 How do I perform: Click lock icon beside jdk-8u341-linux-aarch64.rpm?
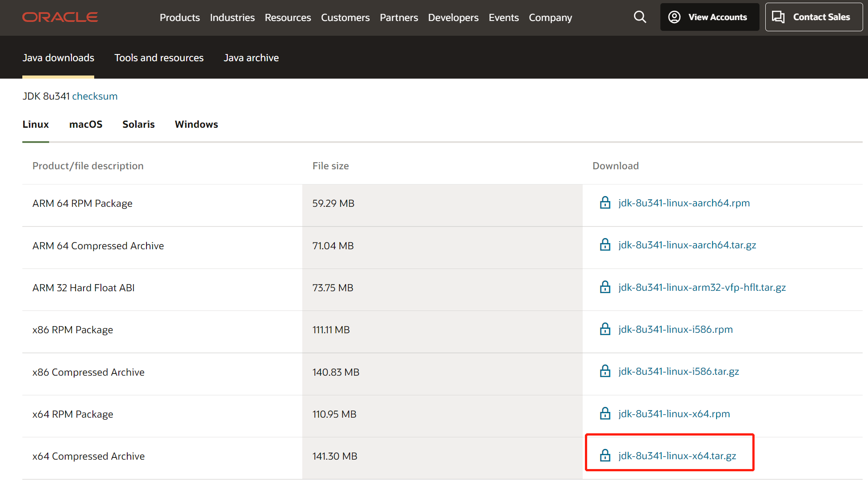point(605,203)
